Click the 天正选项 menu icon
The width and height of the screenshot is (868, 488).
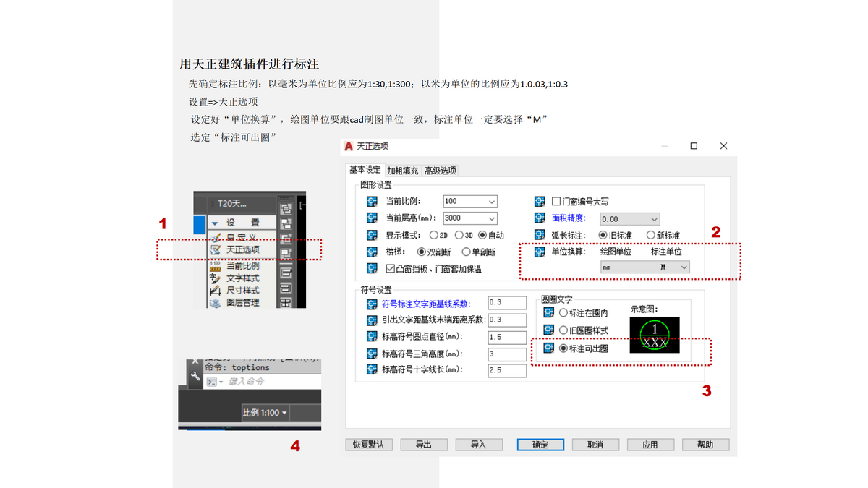click(x=214, y=250)
